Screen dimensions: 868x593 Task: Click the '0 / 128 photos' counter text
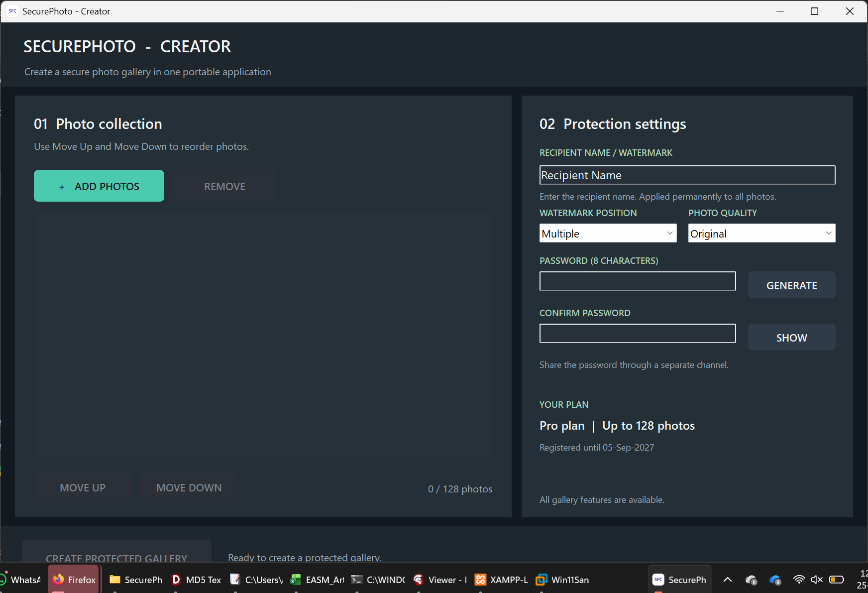point(460,489)
